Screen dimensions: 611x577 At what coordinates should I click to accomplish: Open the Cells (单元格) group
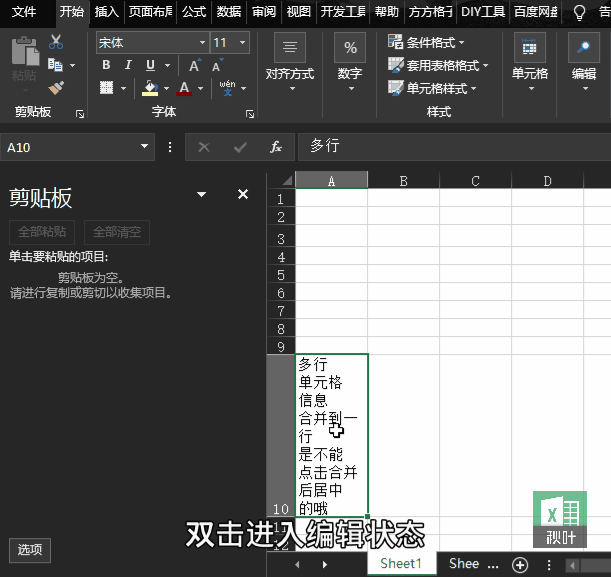click(x=530, y=62)
